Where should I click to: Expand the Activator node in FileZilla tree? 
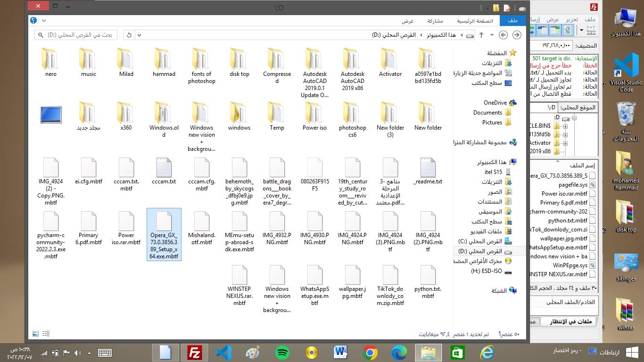click(565, 143)
